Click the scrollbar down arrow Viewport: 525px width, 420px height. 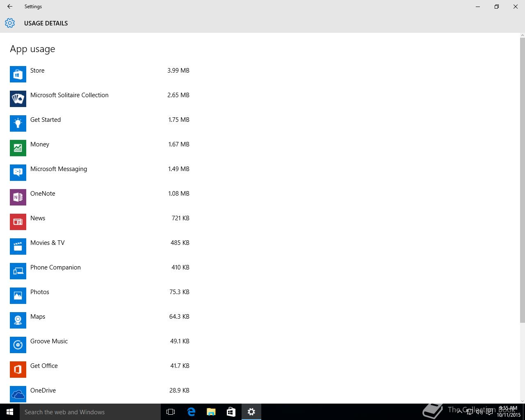[x=522, y=401]
